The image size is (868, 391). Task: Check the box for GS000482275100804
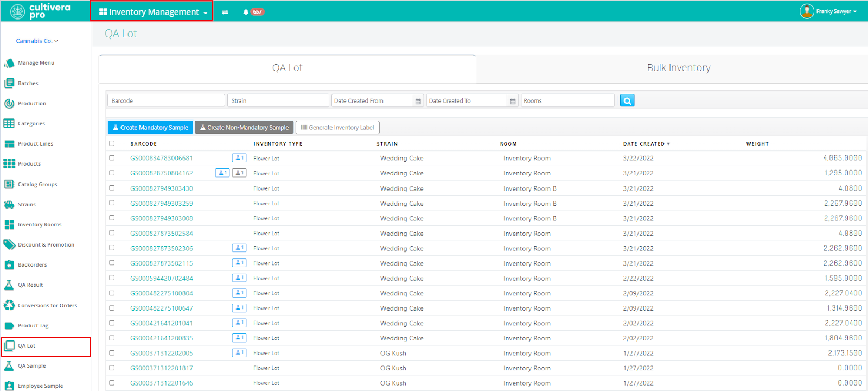pyautogui.click(x=112, y=293)
